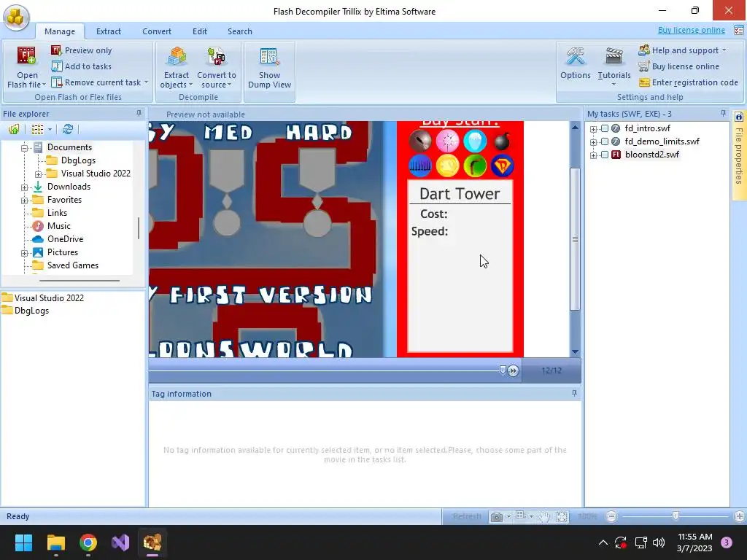
Task: Click the Tutorials clapperboard icon
Action: pyautogui.click(x=614, y=57)
